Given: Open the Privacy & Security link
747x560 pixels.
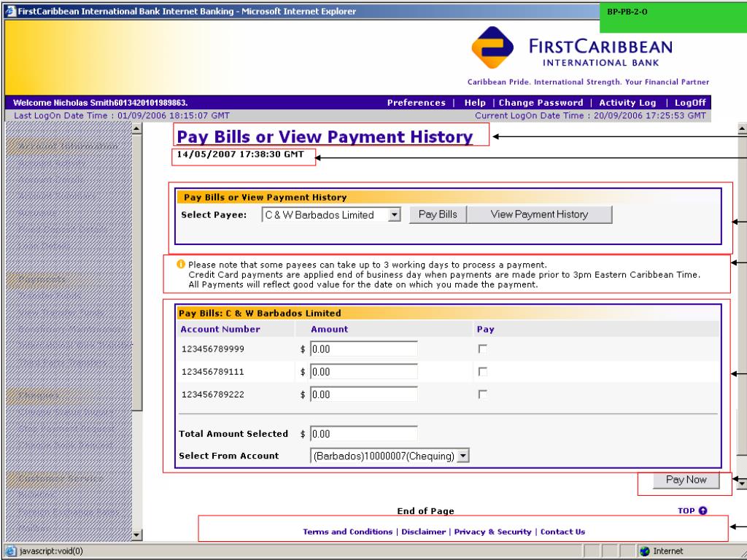Looking at the screenshot, I should point(492,532).
